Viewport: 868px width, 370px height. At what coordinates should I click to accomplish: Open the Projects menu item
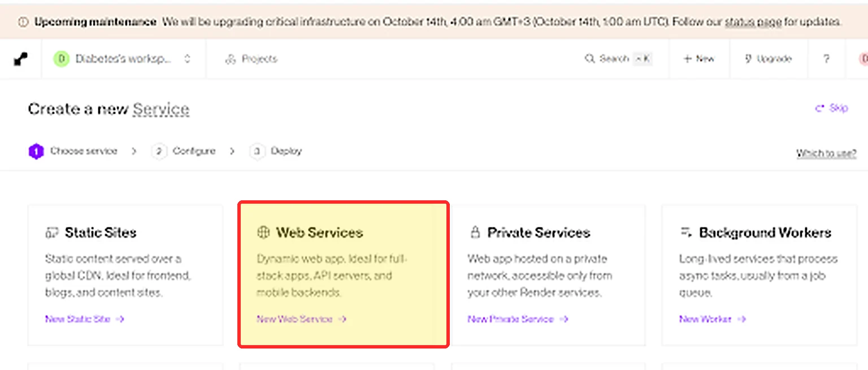coord(251,59)
